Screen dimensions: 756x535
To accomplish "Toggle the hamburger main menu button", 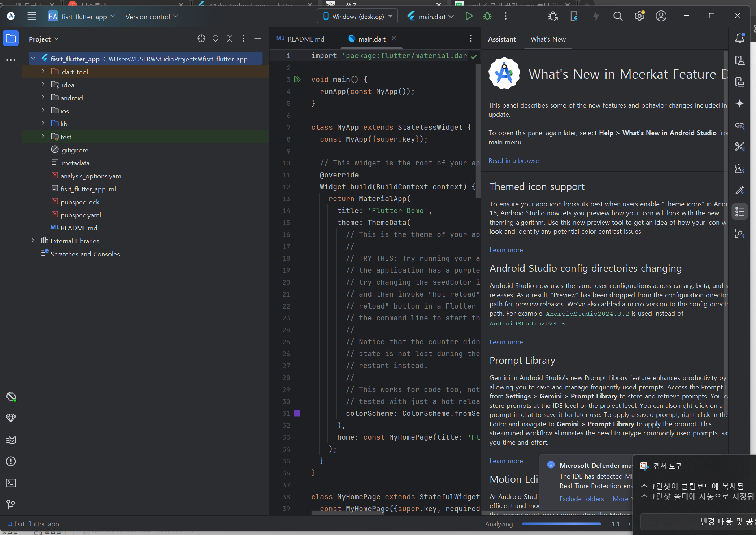I will point(32,16).
